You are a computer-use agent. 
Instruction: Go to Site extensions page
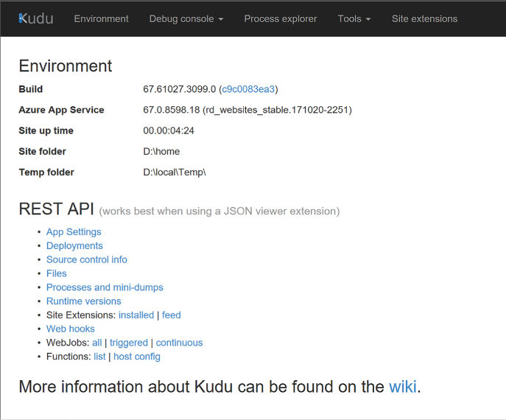click(x=424, y=18)
